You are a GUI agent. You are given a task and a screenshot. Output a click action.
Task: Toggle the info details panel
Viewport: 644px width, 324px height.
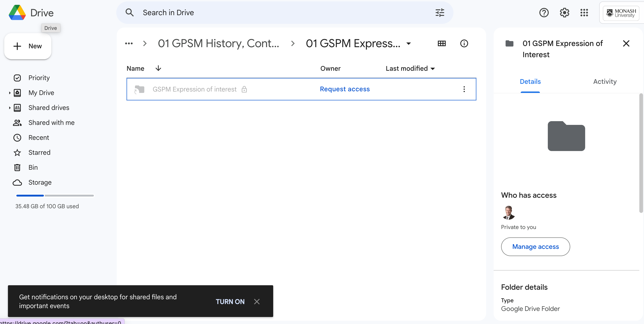[464, 43]
